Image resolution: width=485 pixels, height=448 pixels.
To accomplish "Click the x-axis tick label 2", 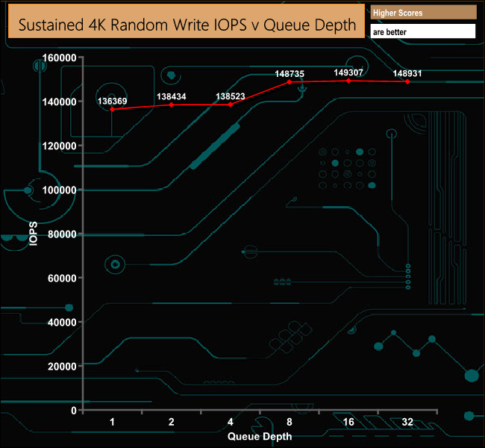I will (x=172, y=422).
